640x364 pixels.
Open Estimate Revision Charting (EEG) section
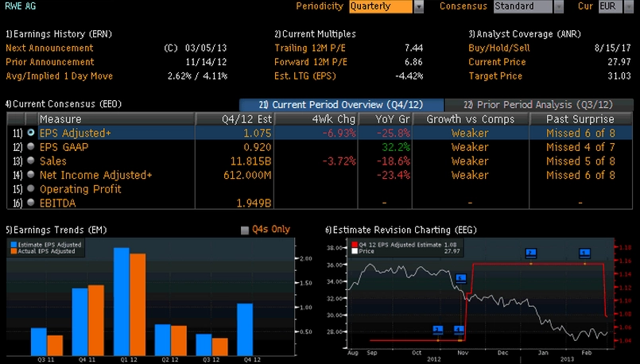(401, 230)
